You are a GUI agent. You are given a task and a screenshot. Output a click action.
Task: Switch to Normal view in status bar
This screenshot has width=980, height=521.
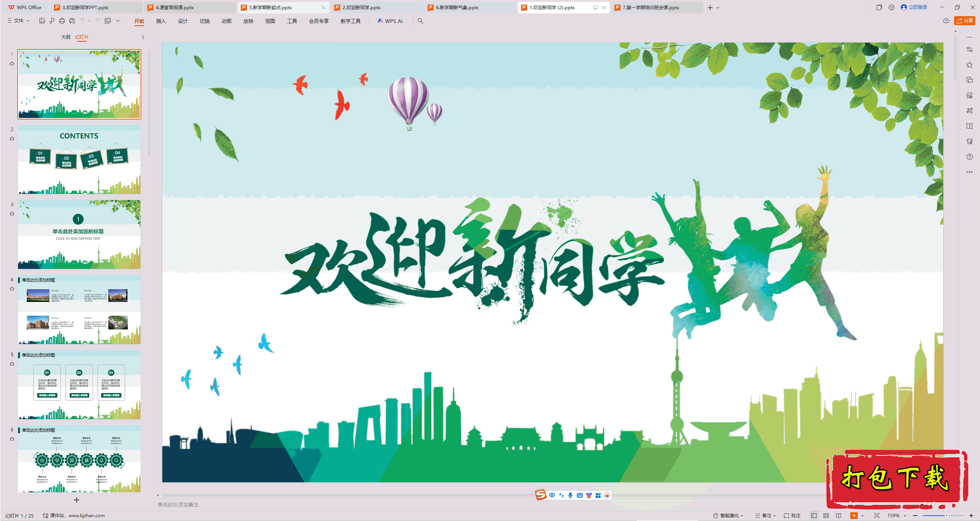[x=814, y=516]
